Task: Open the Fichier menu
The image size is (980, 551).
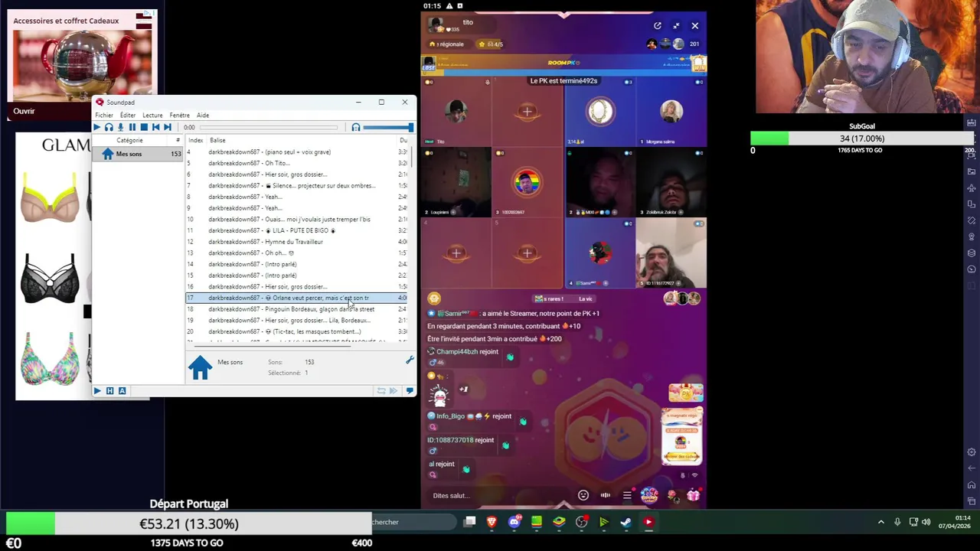Action: (x=104, y=115)
